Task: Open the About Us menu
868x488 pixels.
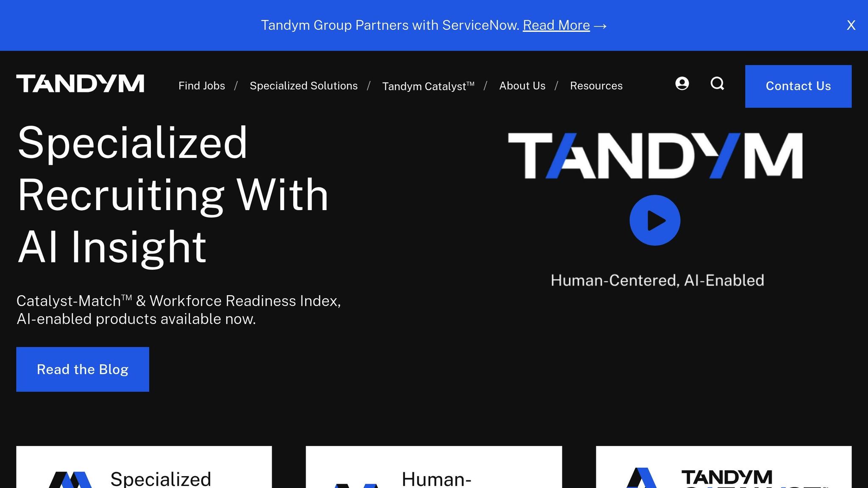Action: tap(522, 86)
